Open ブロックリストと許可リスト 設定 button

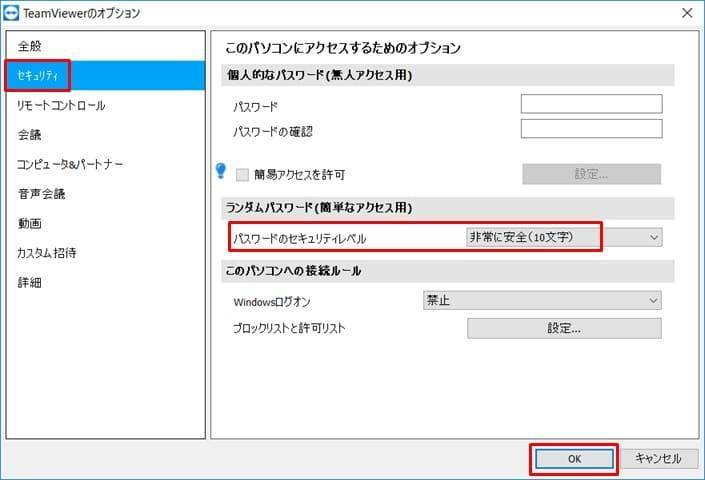[564, 328]
